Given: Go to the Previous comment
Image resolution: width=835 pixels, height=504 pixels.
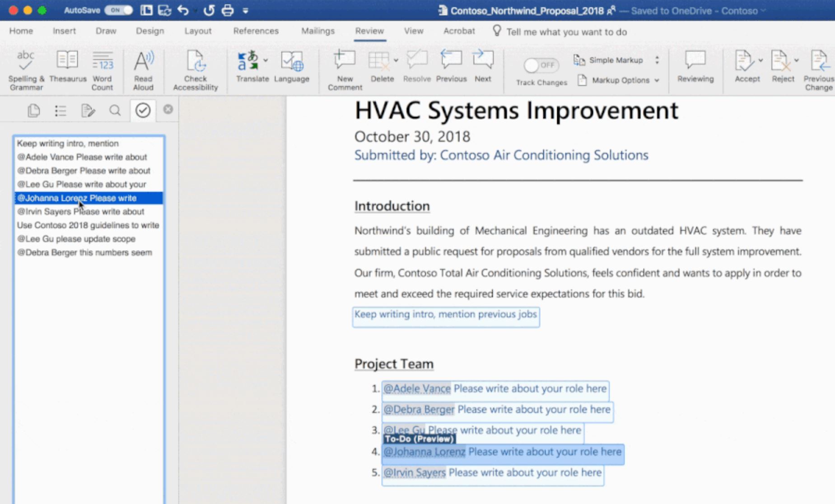Looking at the screenshot, I should (x=451, y=66).
